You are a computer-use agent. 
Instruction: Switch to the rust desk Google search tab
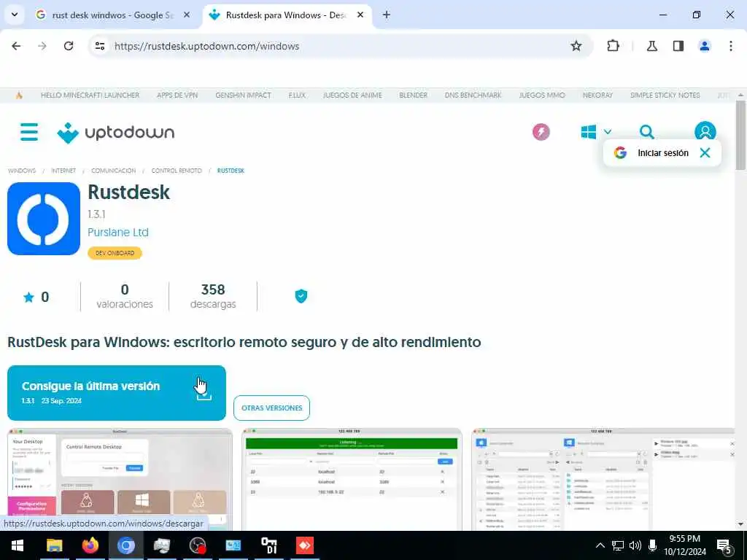point(112,15)
